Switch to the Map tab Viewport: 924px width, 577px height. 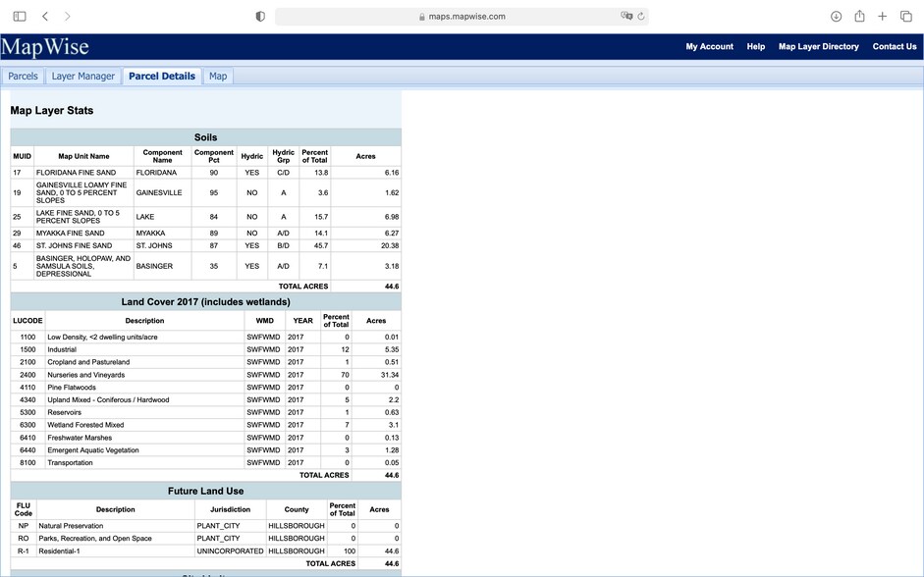(x=218, y=77)
